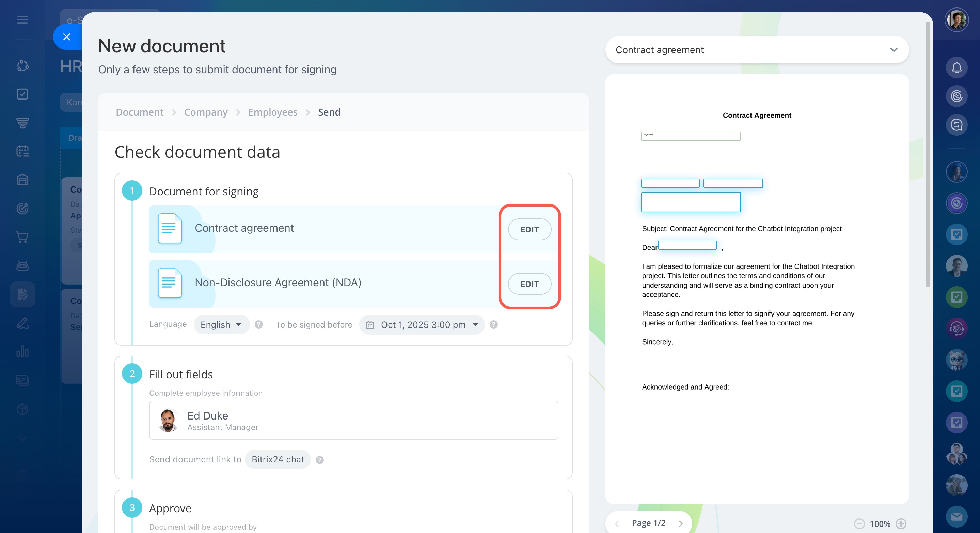Click the help icon next to Language
The width and height of the screenshot is (980, 533).
tap(259, 324)
